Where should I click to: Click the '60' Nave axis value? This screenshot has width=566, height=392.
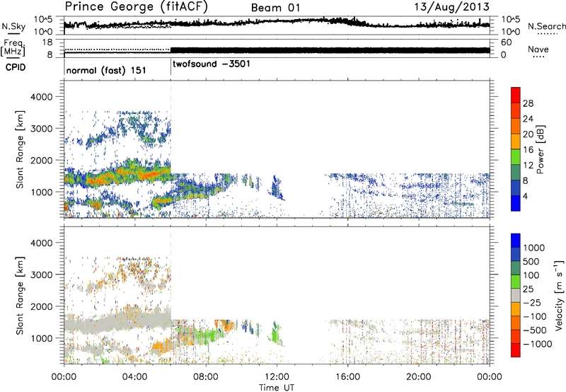click(x=507, y=42)
